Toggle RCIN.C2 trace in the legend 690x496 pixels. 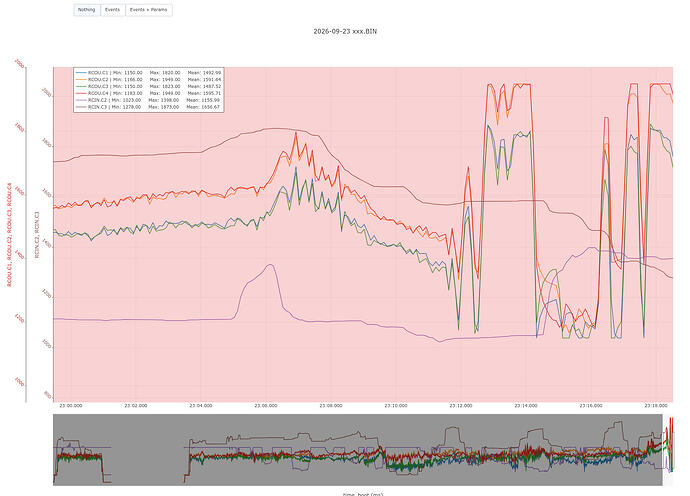(148, 100)
